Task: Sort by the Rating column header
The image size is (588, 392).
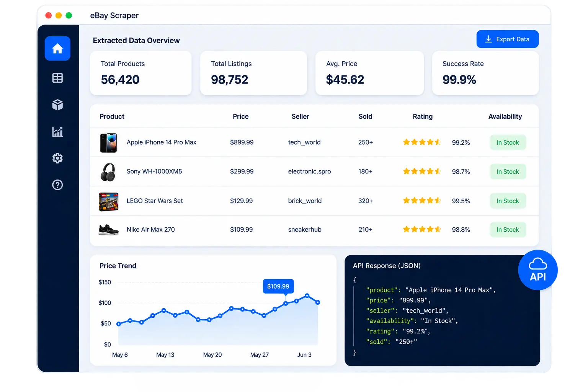Action: click(423, 116)
